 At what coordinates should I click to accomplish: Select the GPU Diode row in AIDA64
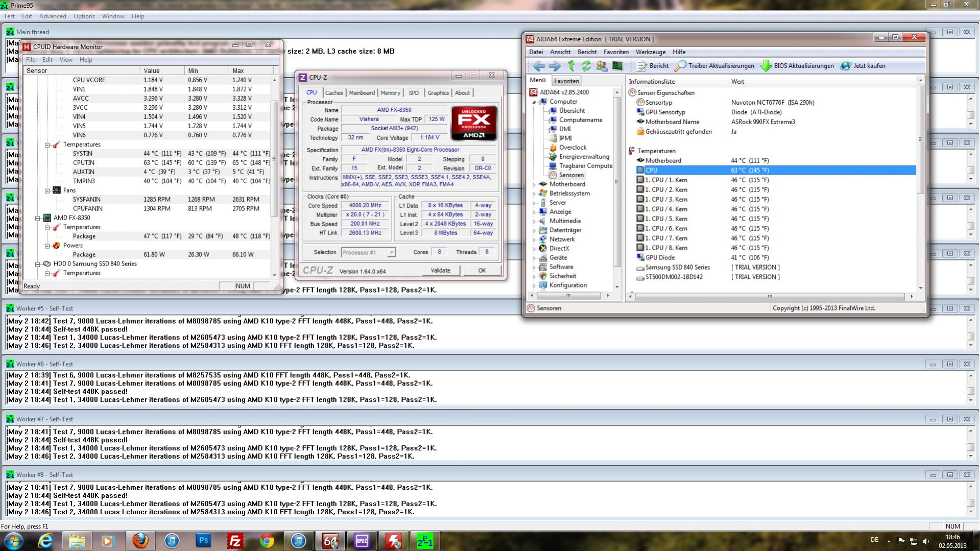tap(775, 258)
